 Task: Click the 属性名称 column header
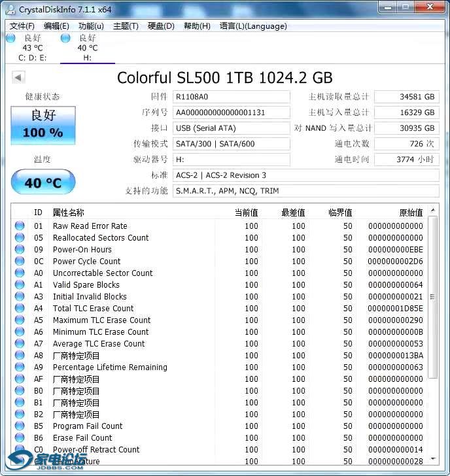coord(68,212)
